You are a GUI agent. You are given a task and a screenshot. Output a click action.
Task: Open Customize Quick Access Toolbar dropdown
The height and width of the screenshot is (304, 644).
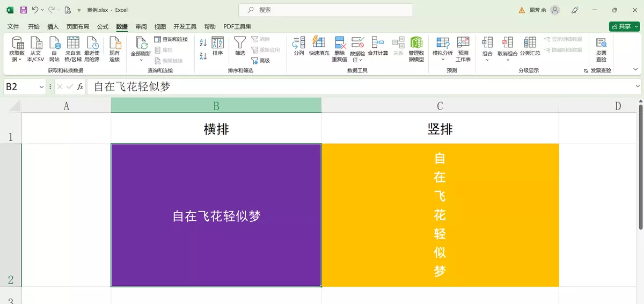tap(79, 10)
